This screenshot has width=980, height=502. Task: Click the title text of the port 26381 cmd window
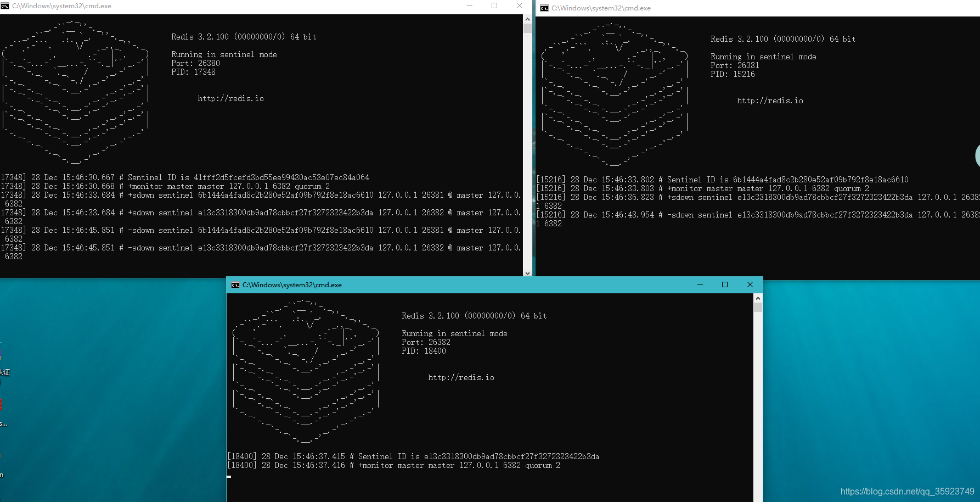click(x=601, y=8)
